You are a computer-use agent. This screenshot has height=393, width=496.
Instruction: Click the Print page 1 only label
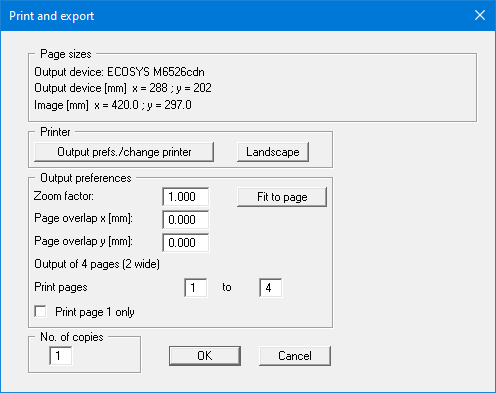tap(95, 312)
